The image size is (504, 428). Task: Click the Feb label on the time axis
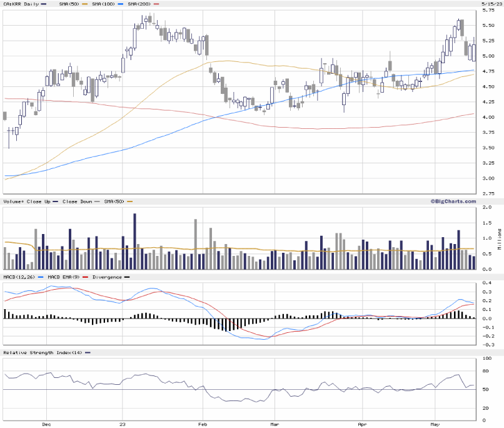coord(203,424)
